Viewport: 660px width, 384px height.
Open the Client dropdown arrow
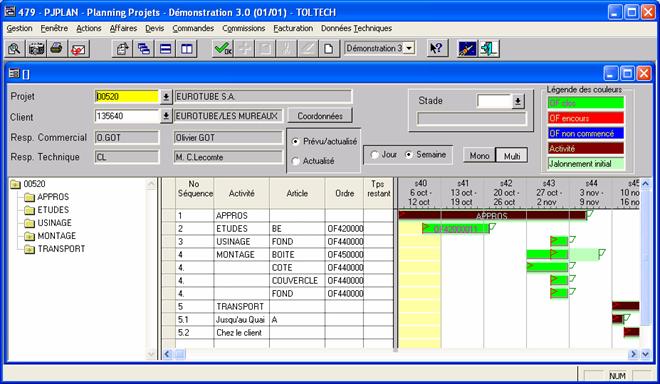pos(166,116)
